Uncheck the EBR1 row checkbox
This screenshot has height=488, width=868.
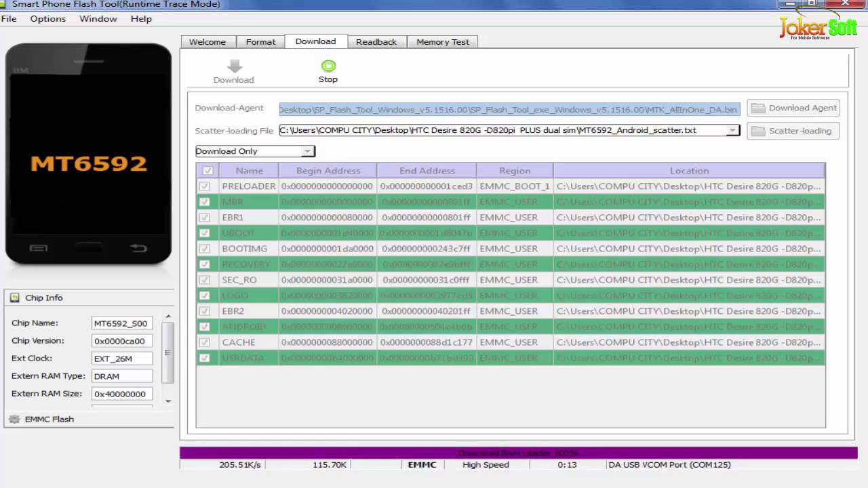pos(205,218)
